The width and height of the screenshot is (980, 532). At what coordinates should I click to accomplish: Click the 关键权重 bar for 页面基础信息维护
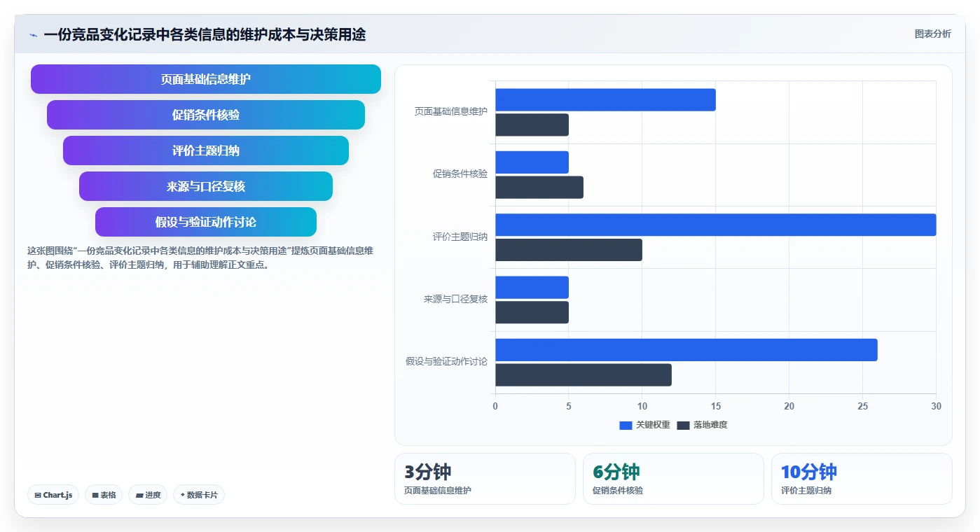(x=605, y=99)
